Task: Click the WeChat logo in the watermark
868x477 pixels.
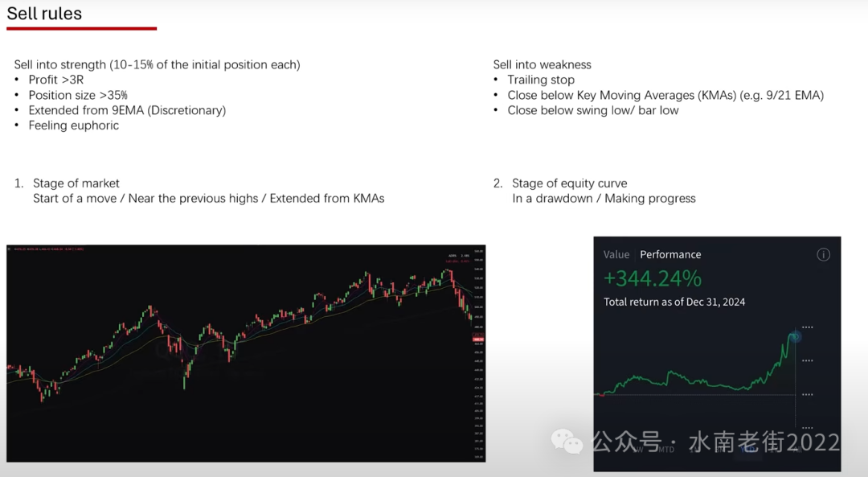Action: point(567,442)
